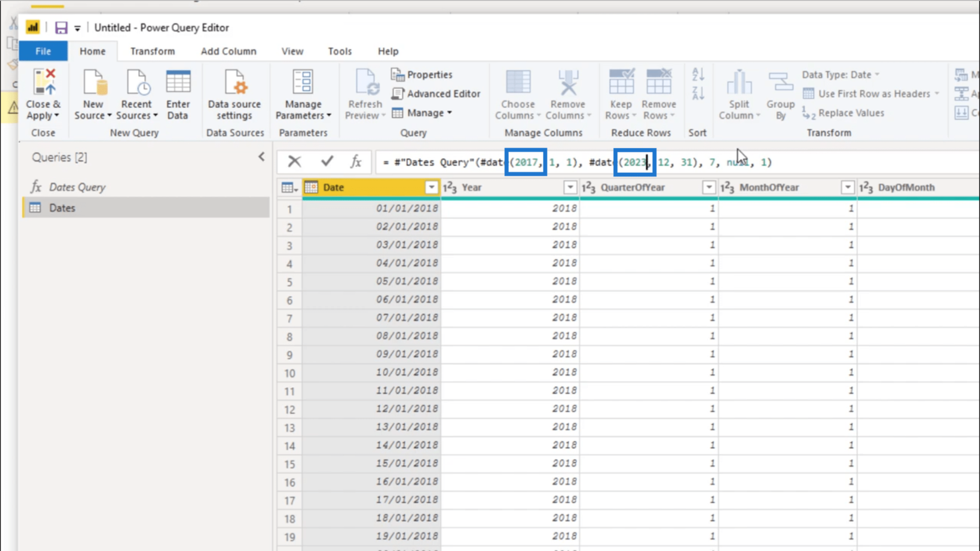Click the QuarterOfYear cell in row 8
The image size is (980, 551).
(x=649, y=335)
